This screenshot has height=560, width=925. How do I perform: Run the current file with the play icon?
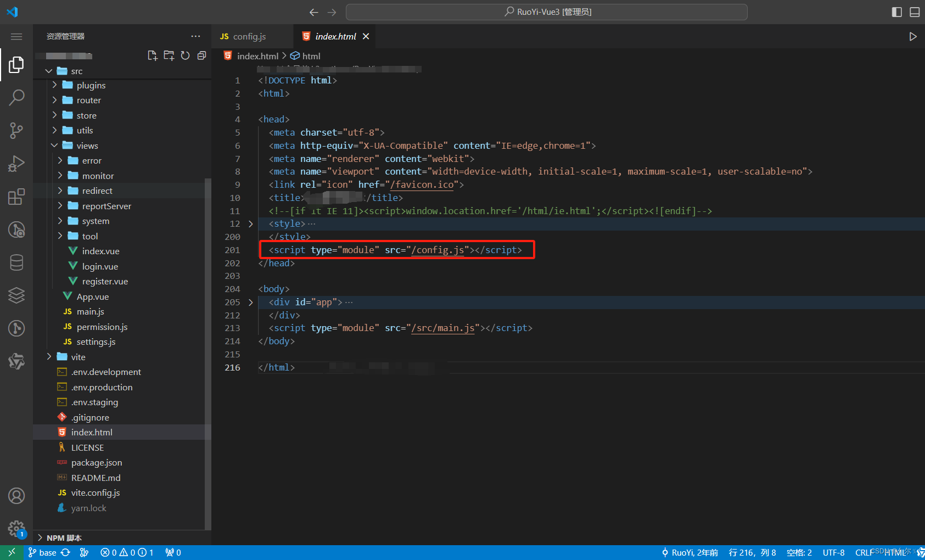coord(913,36)
